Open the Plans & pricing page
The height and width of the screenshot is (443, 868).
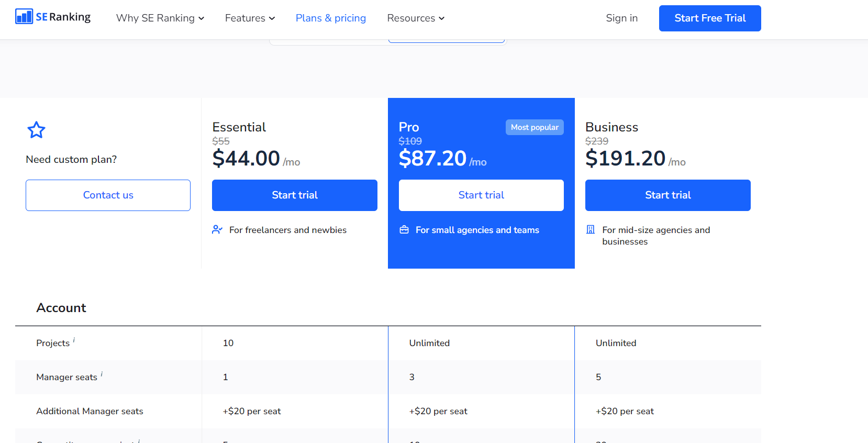(x=331, y=18)
